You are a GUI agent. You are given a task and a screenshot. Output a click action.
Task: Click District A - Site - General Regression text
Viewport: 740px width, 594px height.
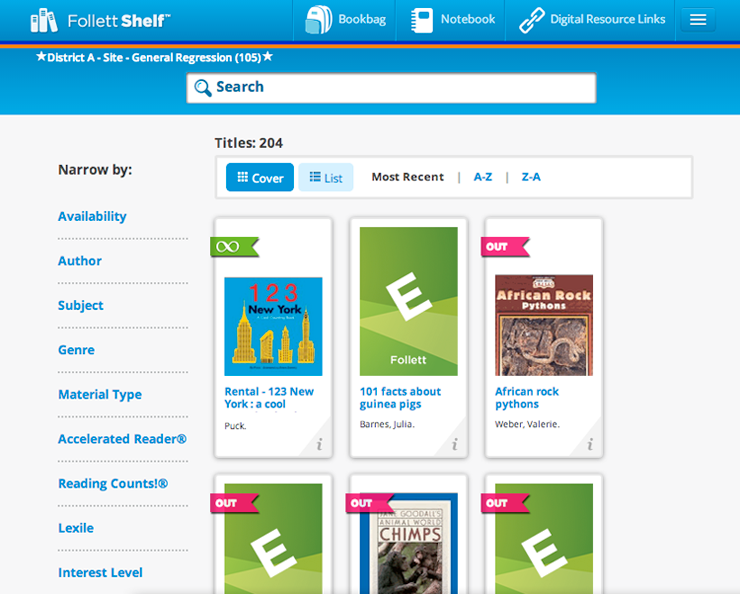(x=154, y=58)
